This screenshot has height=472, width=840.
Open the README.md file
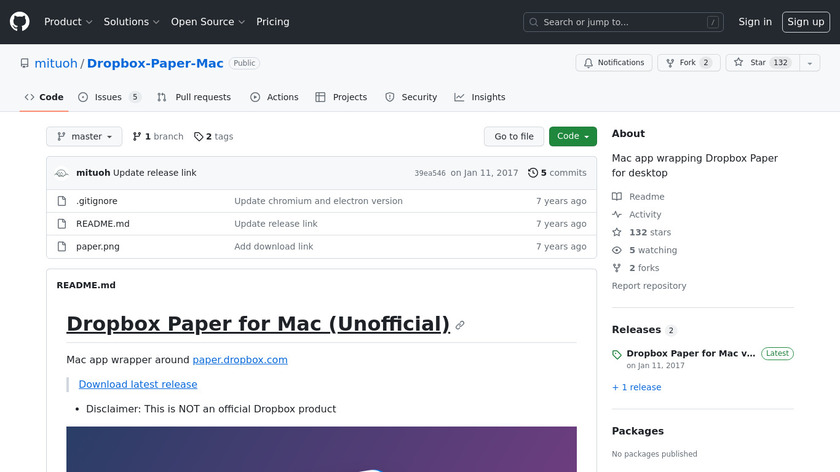(x=103, y=223)
